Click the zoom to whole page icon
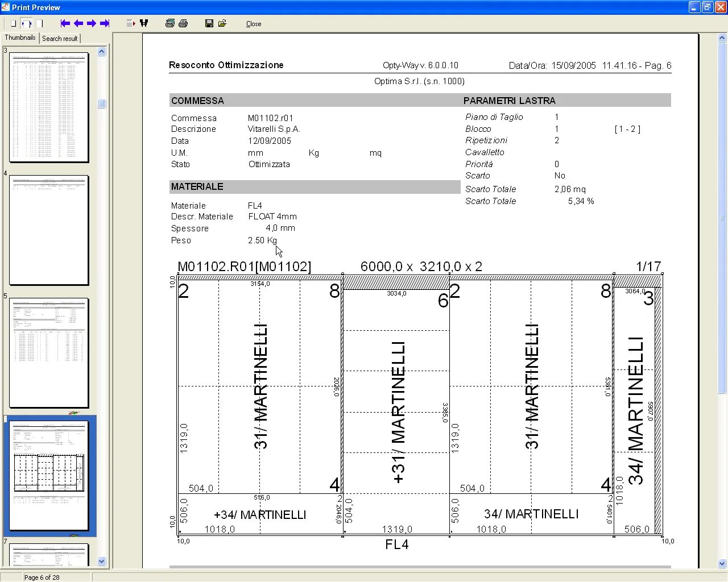The width and height of the screenshot is (728, 582). coord(14,23)
